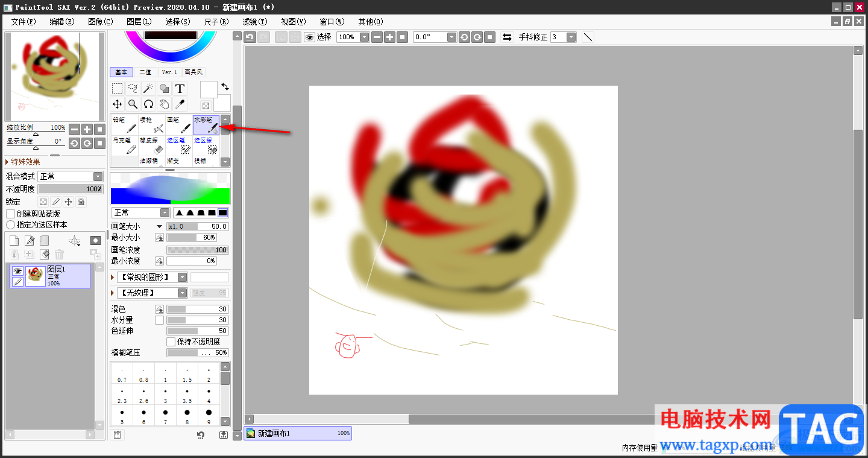Select the Text tool
Screen dimensions: 868x458
[x=180, y=89]
